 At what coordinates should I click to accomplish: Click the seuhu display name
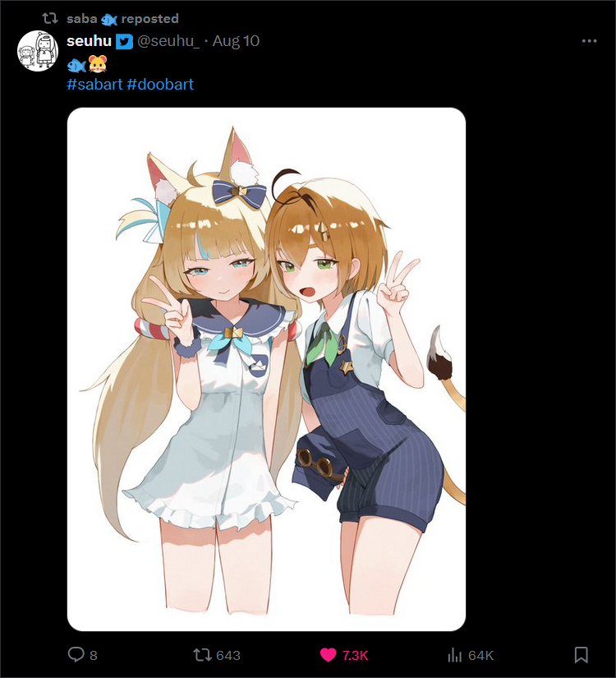tap(89, 41)
